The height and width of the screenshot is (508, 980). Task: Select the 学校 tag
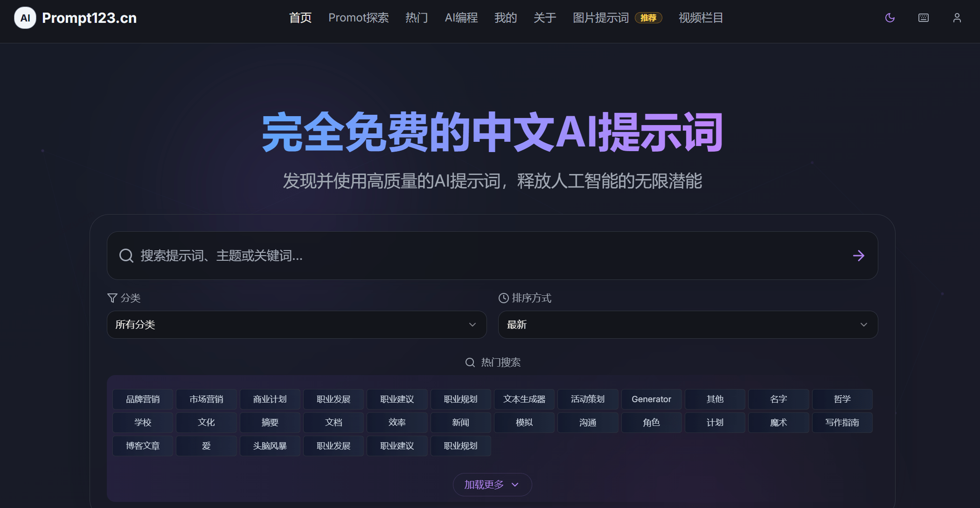coord(143,423)
